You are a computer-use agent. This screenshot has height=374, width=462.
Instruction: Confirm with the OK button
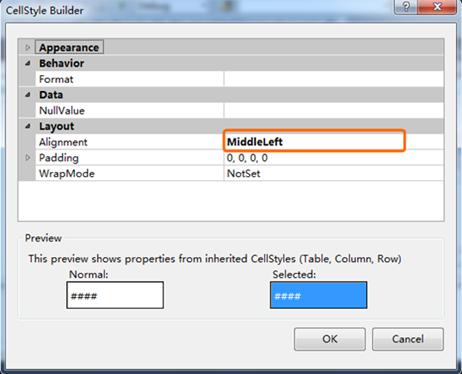coord(330,339)
